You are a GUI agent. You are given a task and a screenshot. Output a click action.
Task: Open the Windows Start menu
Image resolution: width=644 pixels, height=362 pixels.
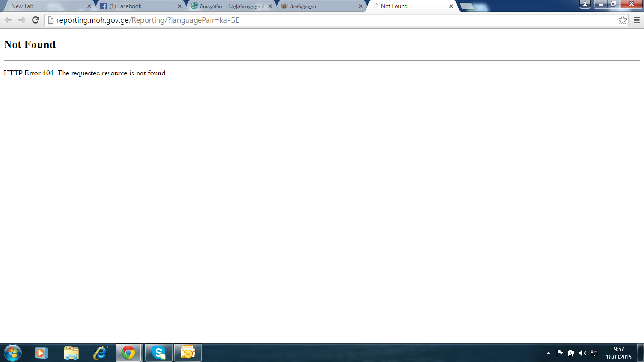(x=12, y=353)
